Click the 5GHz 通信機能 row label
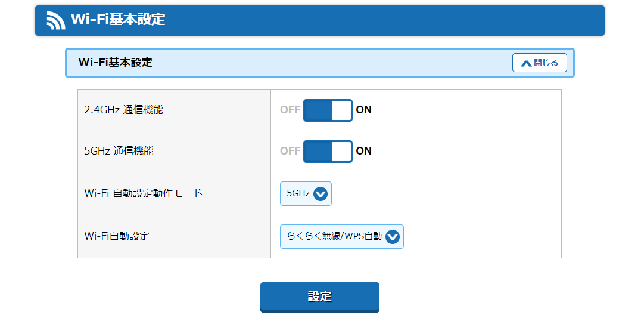Screen dimensions: 644x321 click(119, 151)
